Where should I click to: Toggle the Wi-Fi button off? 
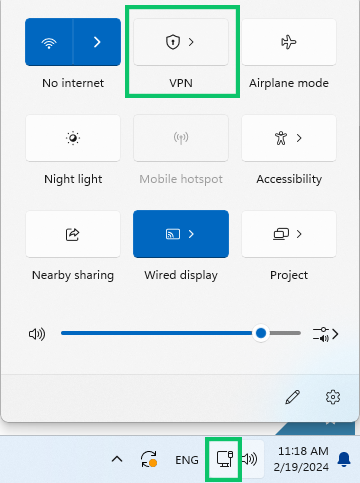[x=49, y=42]
